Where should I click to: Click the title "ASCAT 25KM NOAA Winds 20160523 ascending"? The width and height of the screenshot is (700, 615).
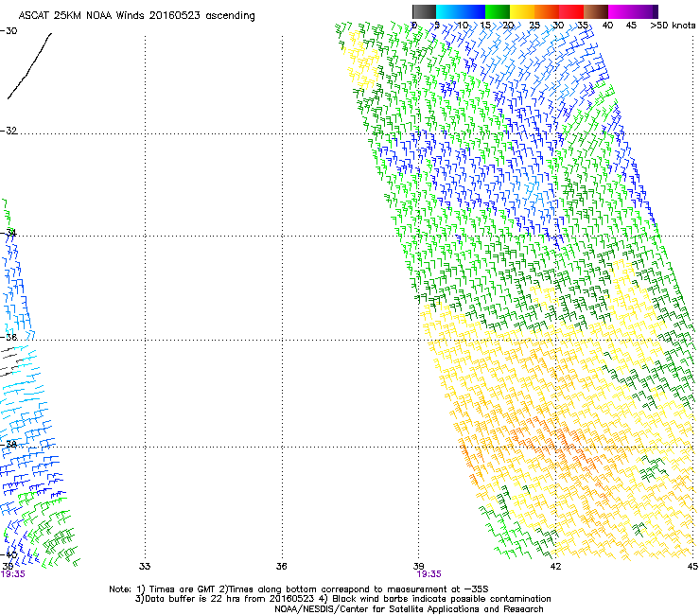coord(136,16)
